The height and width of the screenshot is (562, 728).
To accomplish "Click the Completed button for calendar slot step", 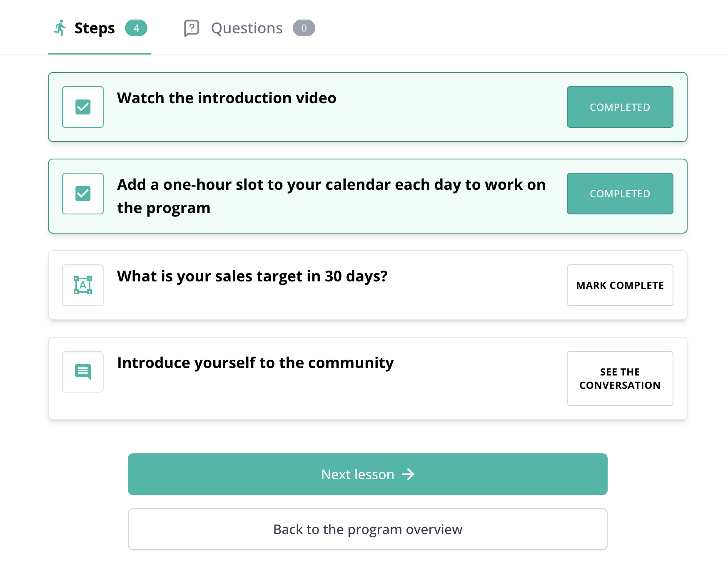I will (x=620, y=194).
